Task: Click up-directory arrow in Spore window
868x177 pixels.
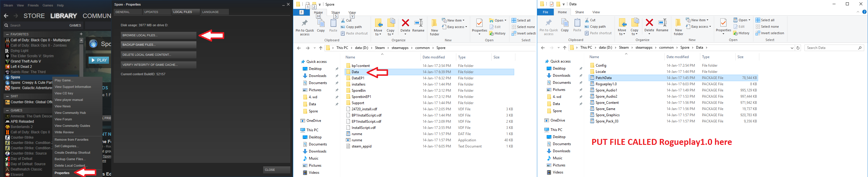Action: (x=320, y=48)
